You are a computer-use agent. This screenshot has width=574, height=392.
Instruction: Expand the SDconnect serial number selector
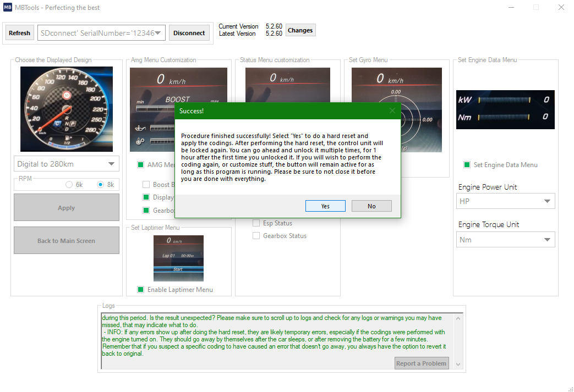click(x=160, y=32)
